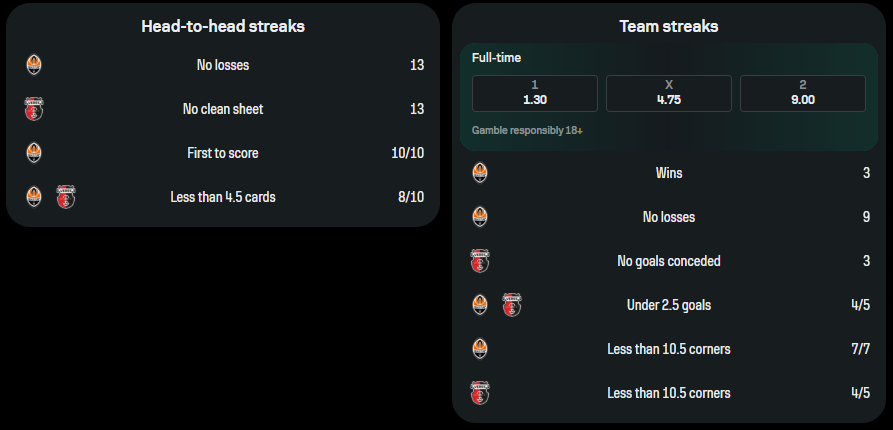
Task: Click the orange crest beside Wins
Action: (480, 173)
